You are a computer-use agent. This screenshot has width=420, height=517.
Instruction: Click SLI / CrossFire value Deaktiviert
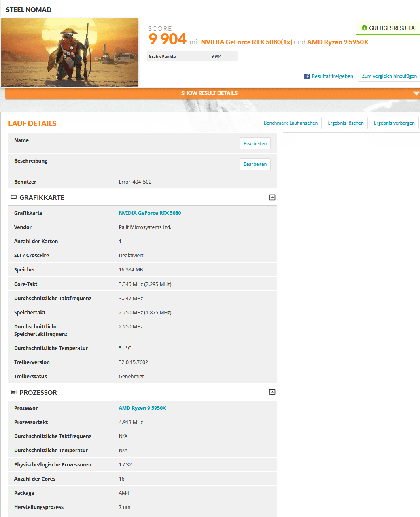131,256
